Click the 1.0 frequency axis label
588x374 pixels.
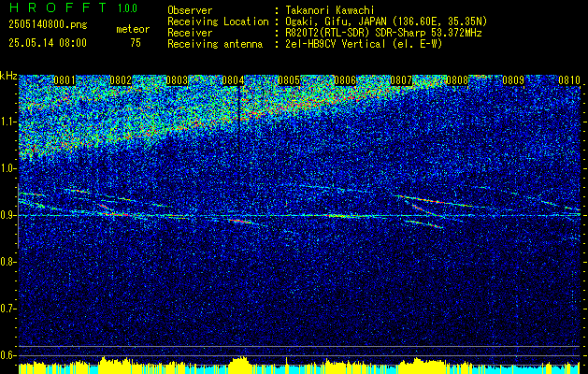(x=7, y=168)
